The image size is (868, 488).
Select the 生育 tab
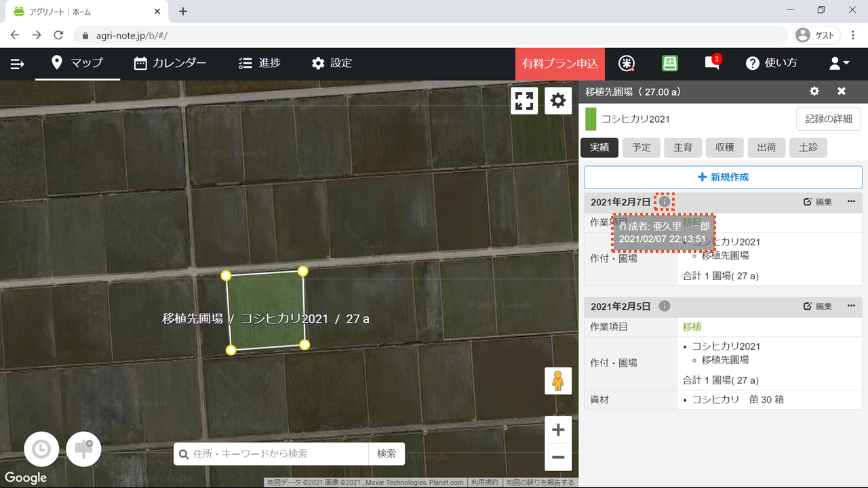click(683, 147)
